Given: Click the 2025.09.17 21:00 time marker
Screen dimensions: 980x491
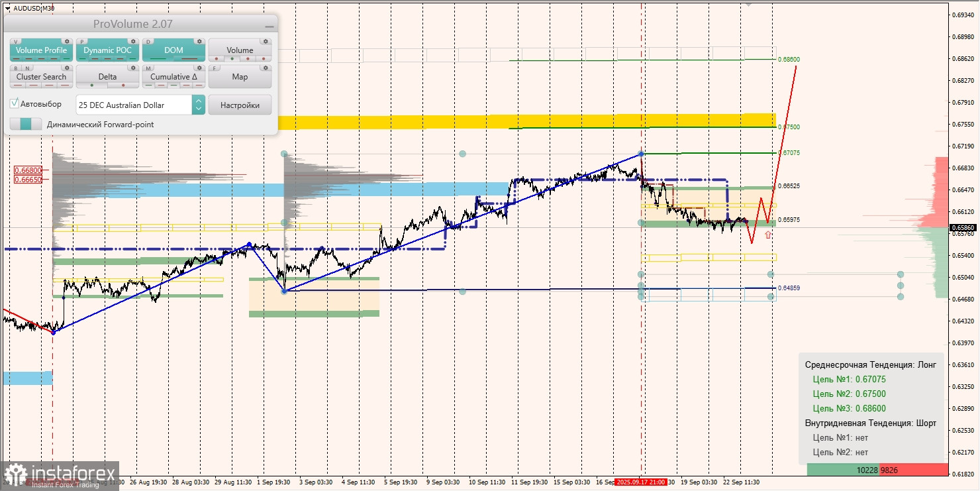Looking at the screenshot, I should (x=640, y=482).
